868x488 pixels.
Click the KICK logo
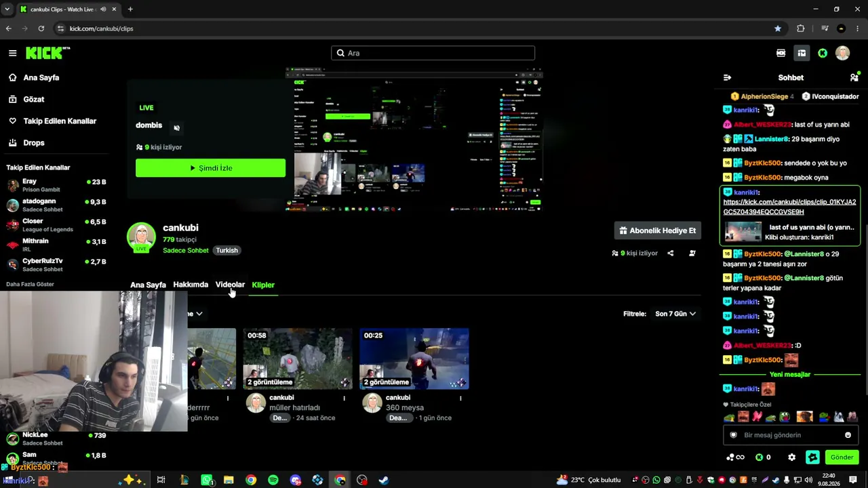[x=47, y=53]
